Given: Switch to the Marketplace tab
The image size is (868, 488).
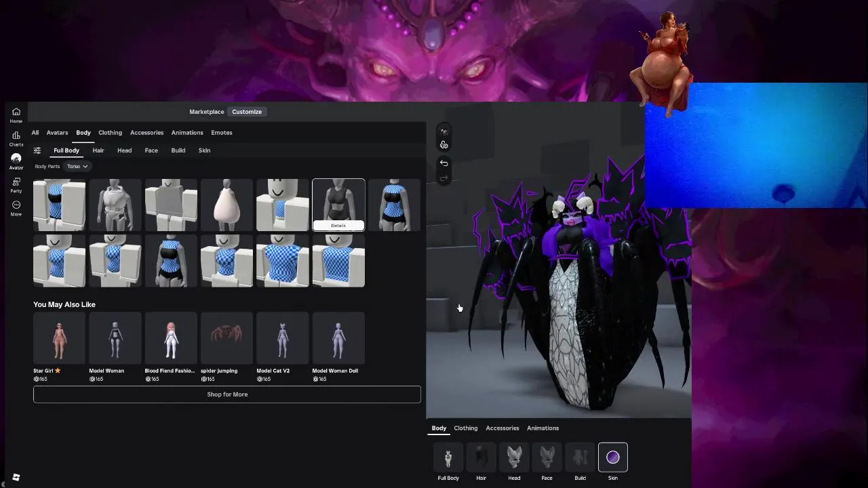Looking at the screenshot, I should [207, 112].
